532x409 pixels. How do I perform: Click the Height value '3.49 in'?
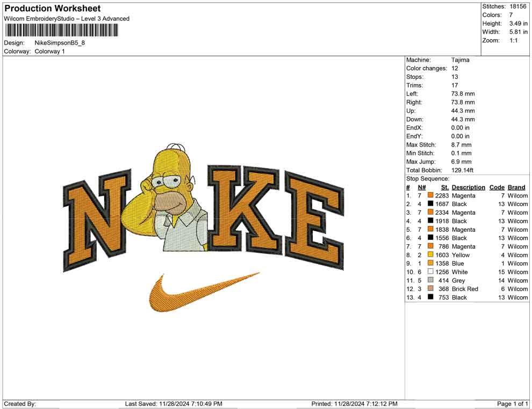click(518, 24)
